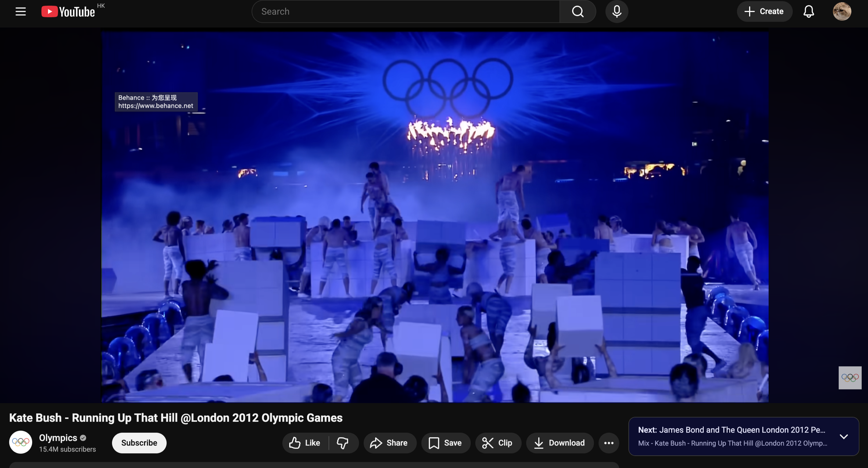Expand the Next mix playlist chevron

point(843,436)
